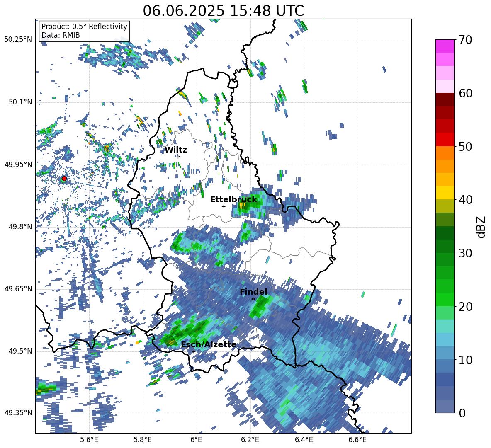491x448 pixels.
Task: Click the colorbar tick label 60
Action: pyautogui.click(x=465, y=93)
